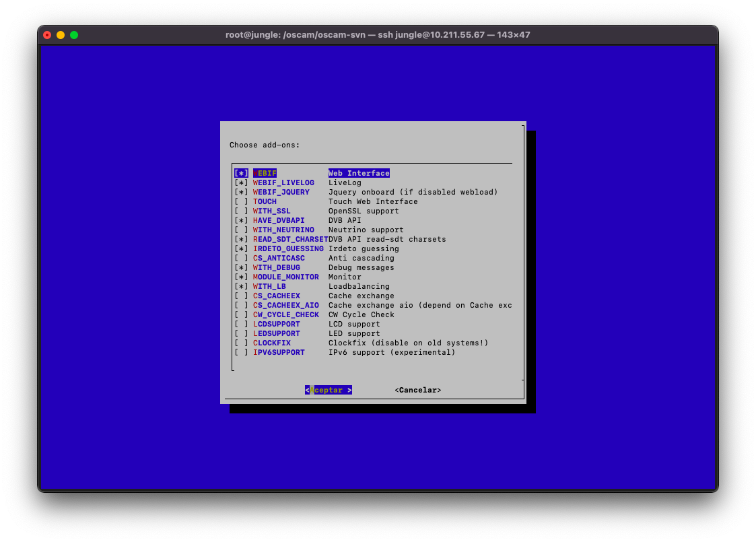
Task: Click the READ_SDT_CHARSET option label
Action: tap(290, 239)
